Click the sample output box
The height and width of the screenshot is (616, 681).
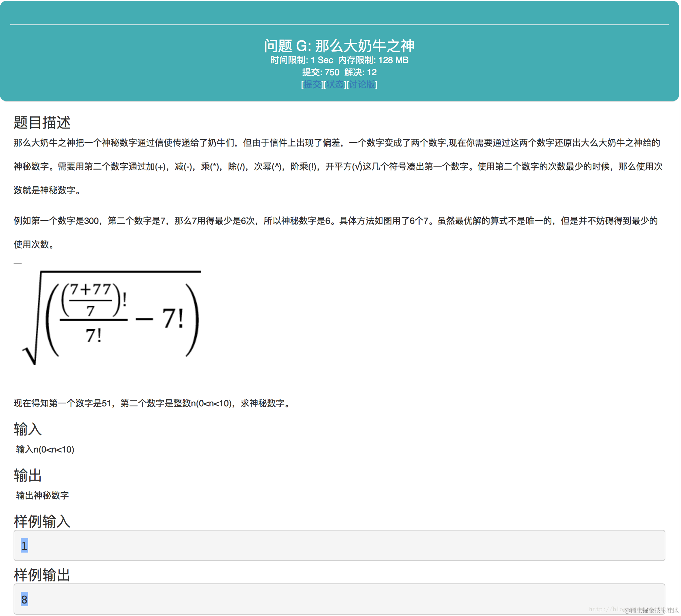[339, 599]
